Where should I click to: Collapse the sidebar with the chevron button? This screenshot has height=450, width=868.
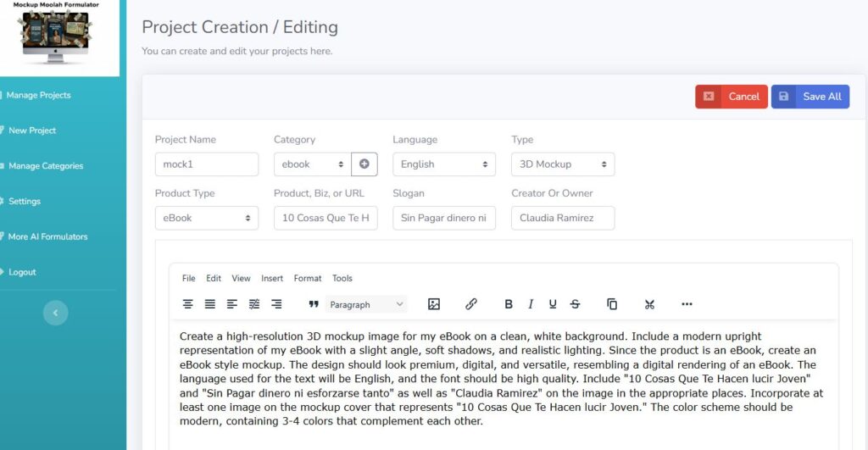click(x=55, y=313)
